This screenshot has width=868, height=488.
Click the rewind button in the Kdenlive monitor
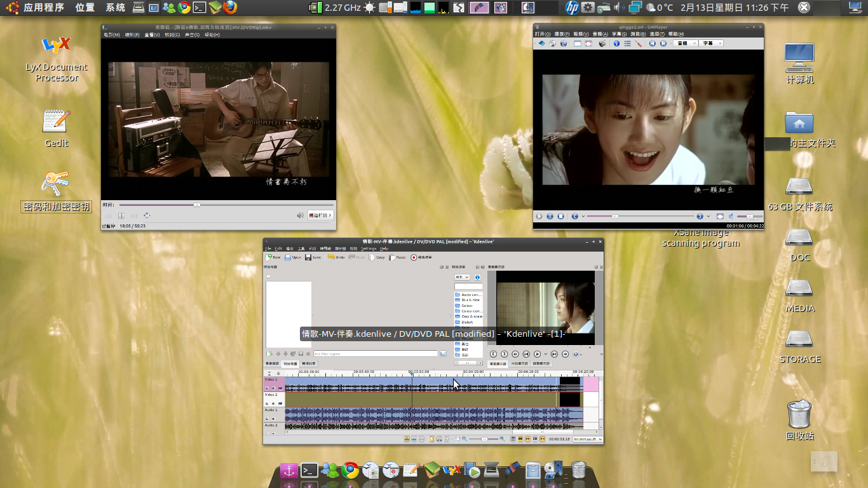(x=515, y=354)
